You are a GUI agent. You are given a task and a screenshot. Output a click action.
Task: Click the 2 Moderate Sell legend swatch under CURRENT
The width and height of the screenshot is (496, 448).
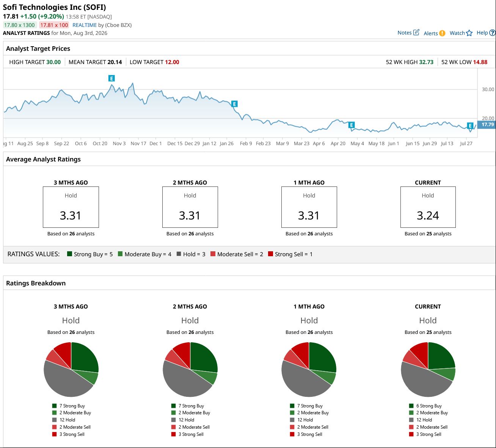(411, 427)
